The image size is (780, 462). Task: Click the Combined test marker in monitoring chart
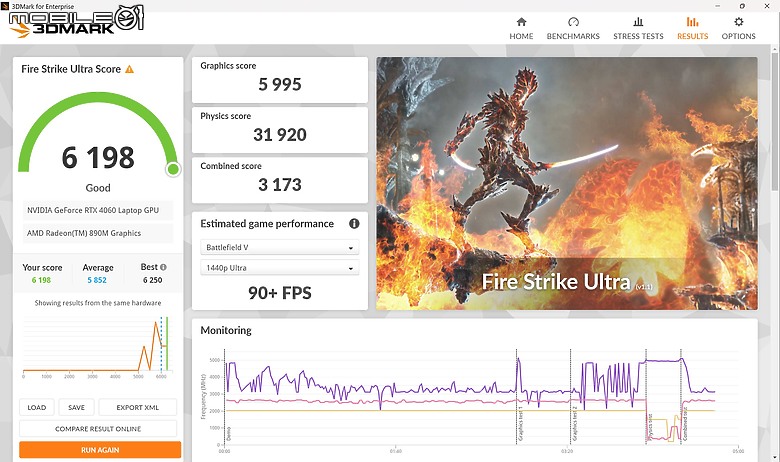(685, 424)
